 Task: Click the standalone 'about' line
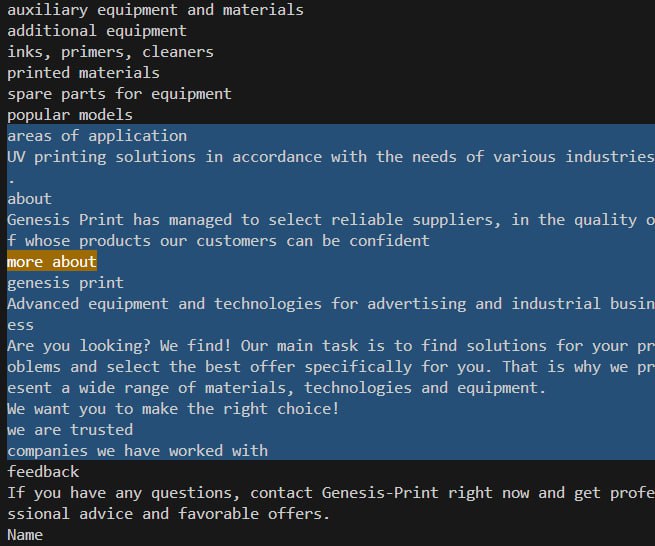point(29,199)
